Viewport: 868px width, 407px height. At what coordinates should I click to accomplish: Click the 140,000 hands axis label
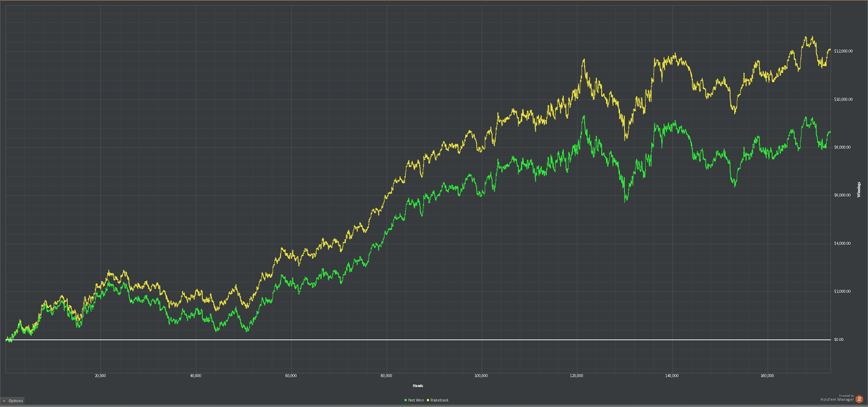click(672, 376)
